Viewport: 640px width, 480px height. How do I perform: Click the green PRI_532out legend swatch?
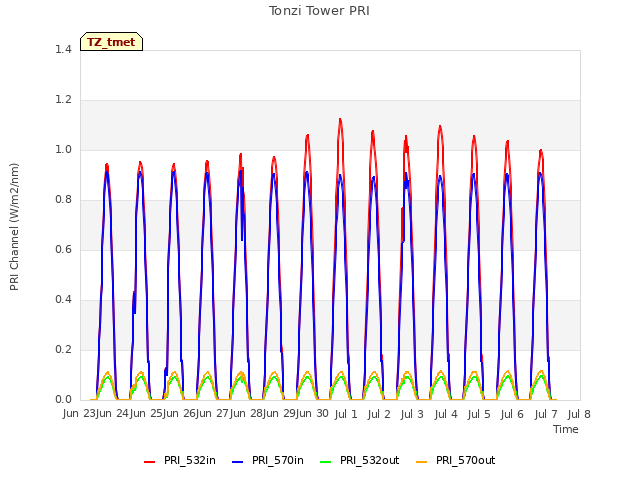coord(326,461)
